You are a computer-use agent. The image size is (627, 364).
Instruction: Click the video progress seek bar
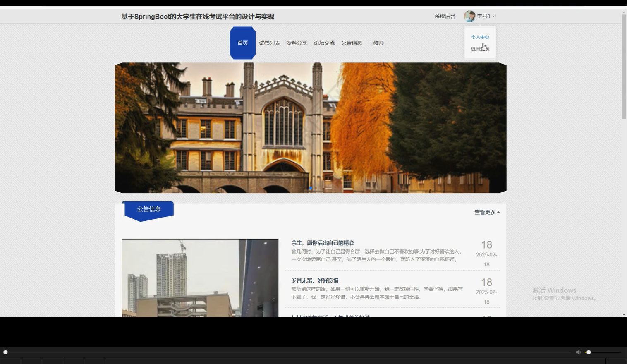[287, 352]
